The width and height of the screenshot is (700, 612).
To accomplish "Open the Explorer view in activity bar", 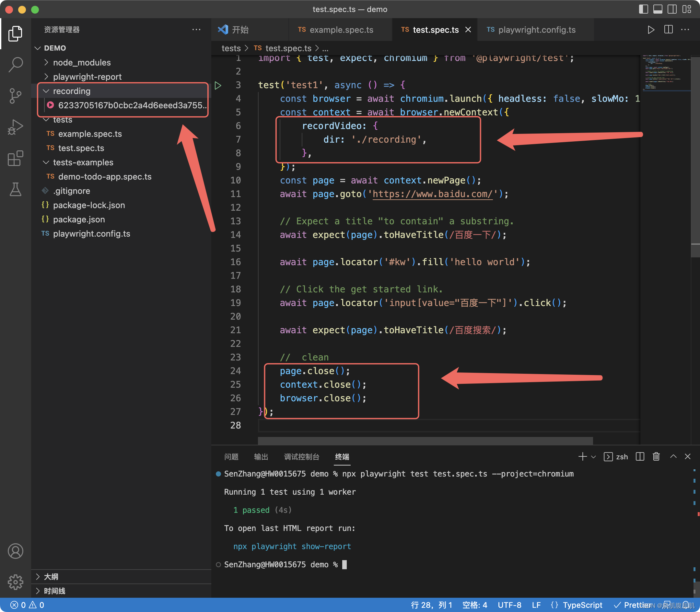I will (x=15, y=33).
